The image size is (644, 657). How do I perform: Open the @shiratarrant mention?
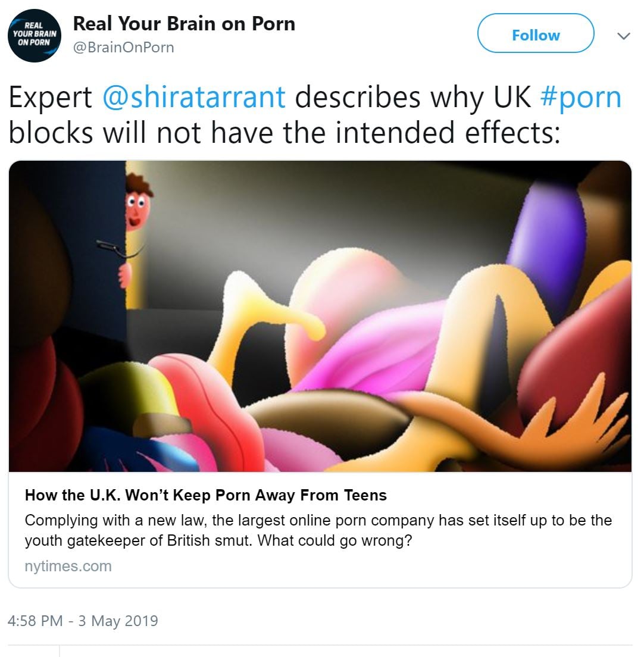coord(194,97)
